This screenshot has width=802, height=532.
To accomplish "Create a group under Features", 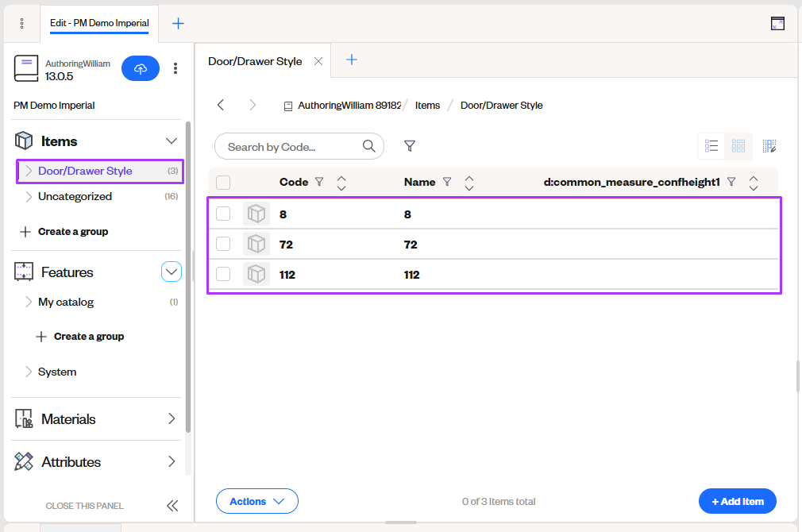I will [x=79, y=337].
